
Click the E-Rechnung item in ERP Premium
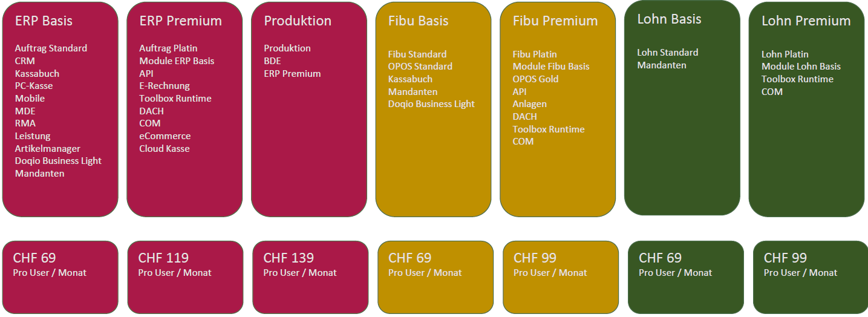tap(165, 86)
